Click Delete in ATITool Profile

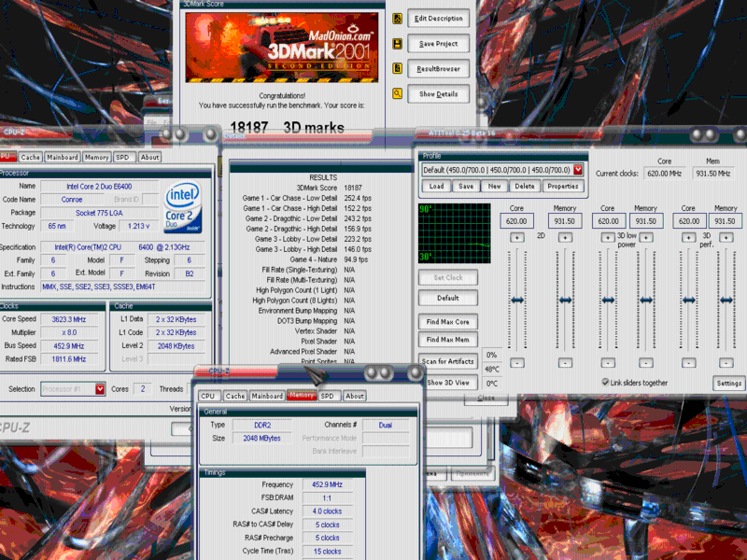tap(525, 186)
